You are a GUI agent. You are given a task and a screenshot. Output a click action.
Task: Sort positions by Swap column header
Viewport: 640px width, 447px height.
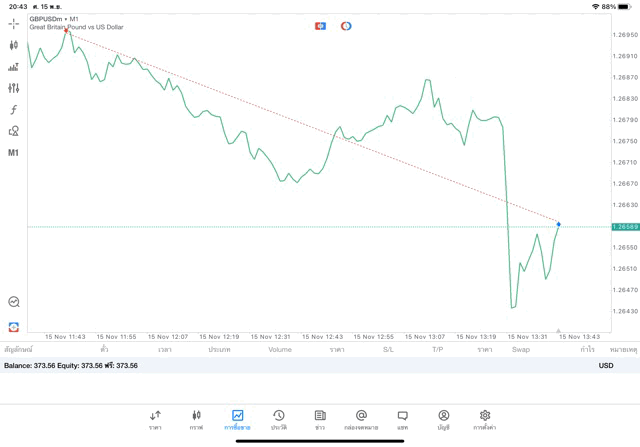(x=521, y=350)
